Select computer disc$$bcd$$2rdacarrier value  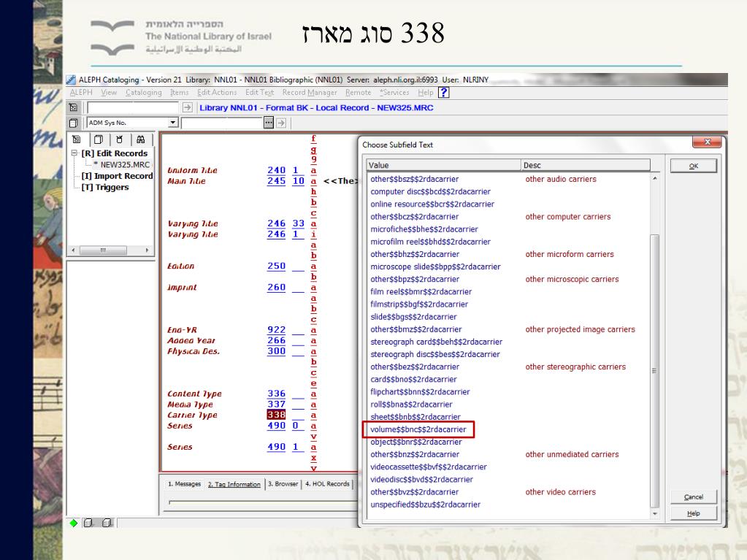click(430, 191)
